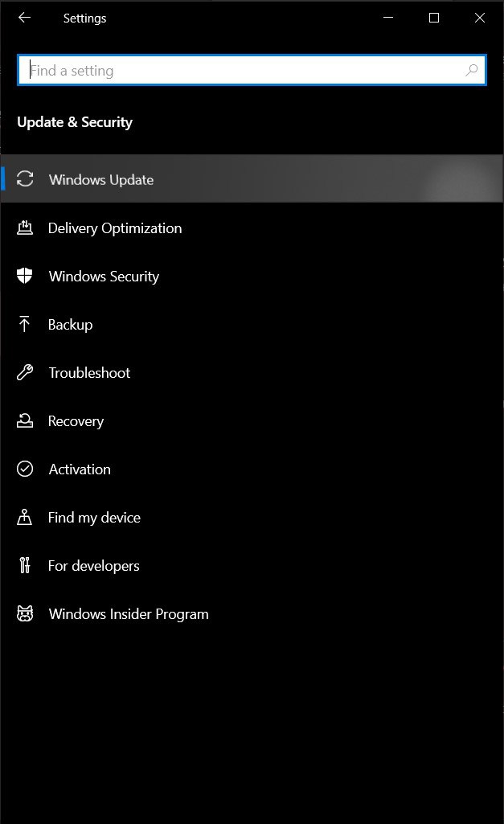Screen dimensions: 504x824
Task: Click the search magnifier icon
Action: 471,70
